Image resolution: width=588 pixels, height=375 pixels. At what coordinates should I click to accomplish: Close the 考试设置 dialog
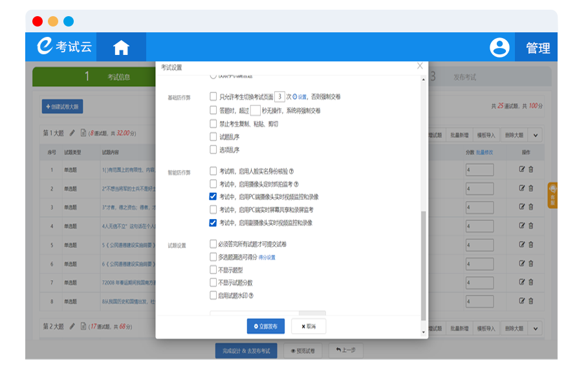coord(420,66)
